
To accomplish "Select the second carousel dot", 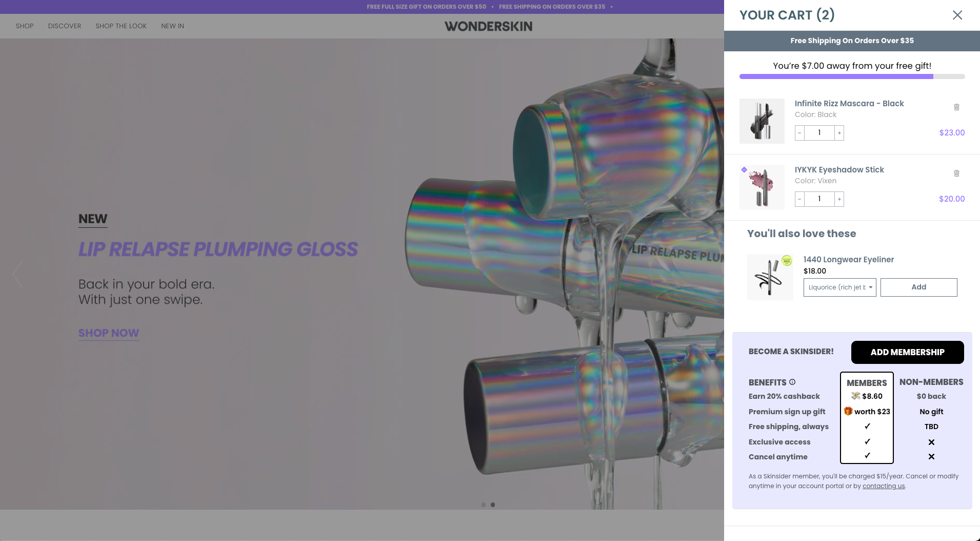I will 493,505.
